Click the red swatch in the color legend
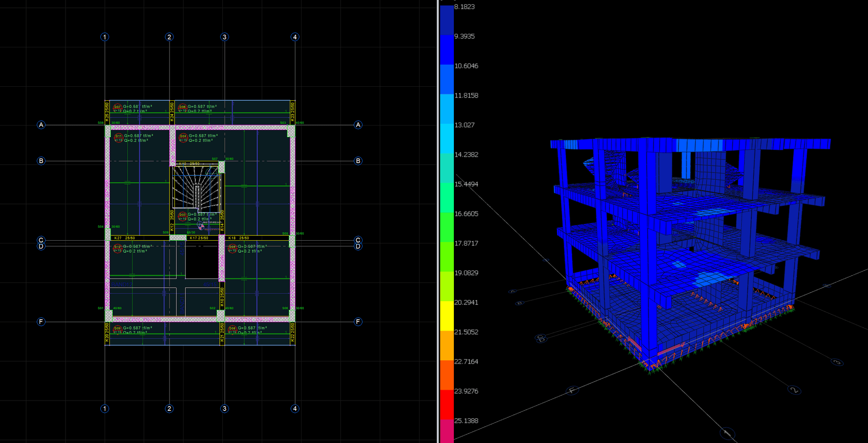The image size is (868, 443). point(447,405)
